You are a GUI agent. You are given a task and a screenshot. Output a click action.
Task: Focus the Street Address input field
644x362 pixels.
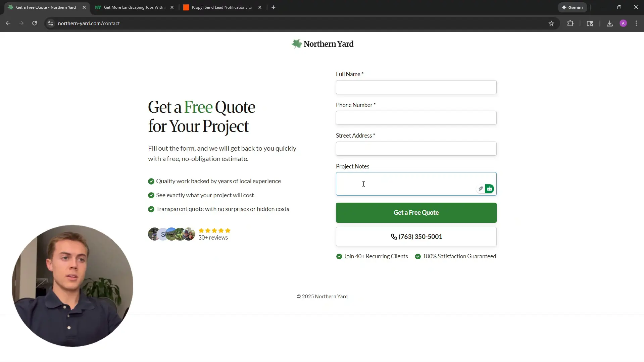click(416, 149)
